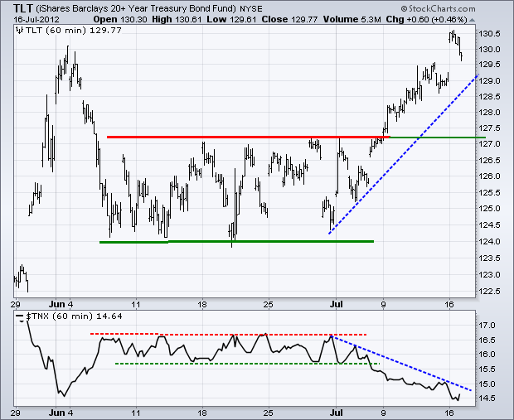Click the small triangle after Chg value
Image resolution: width=514 pixels, height=420 pixels.
472,20
